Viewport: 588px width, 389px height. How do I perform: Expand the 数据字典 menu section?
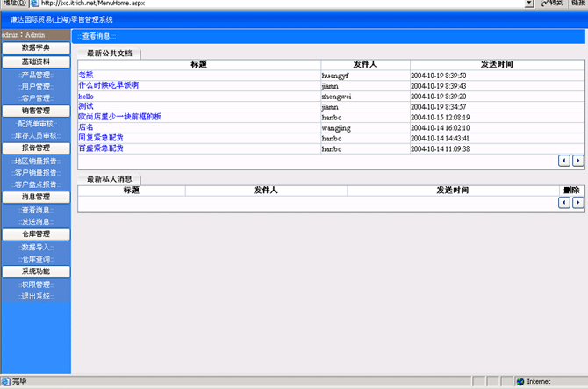pos(35,48)
